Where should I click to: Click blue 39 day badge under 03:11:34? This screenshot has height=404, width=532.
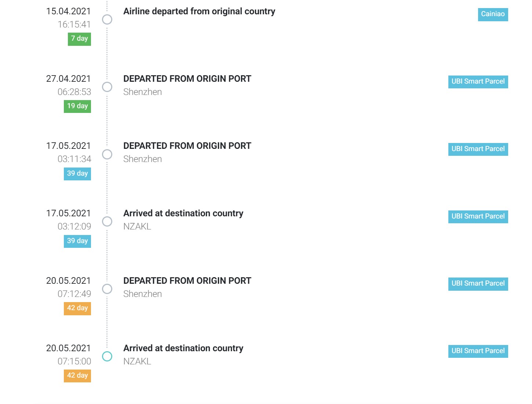[77, 174]
